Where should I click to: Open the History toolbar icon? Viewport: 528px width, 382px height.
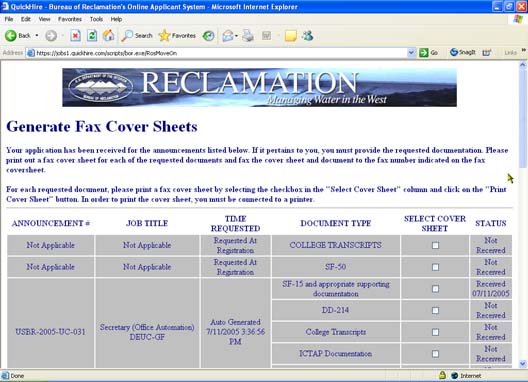point(208,36)
